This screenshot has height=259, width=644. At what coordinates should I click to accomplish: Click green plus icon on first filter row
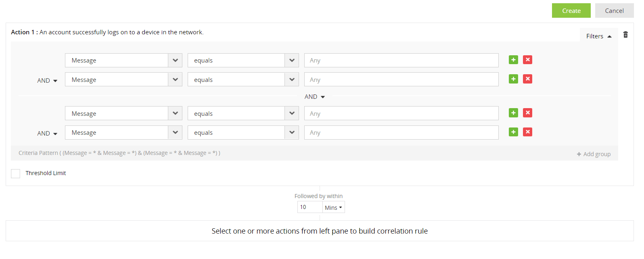pyautogui.click(x=513, y=60)
